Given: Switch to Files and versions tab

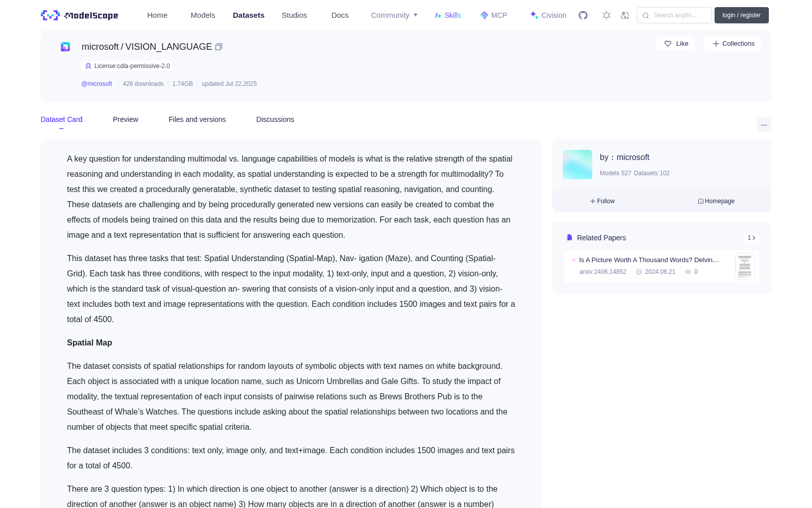Looking at the screenshot, I should point(197,119).
